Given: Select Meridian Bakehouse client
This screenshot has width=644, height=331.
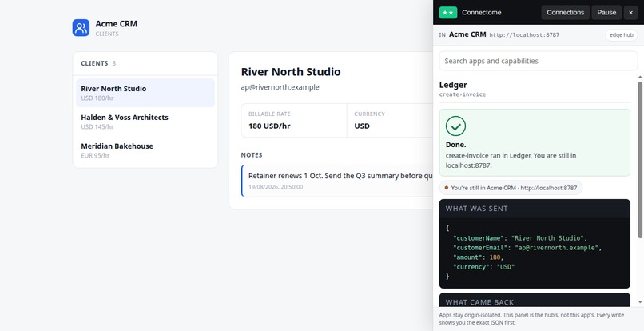Looking at the screenshot, I should point(145,150).
